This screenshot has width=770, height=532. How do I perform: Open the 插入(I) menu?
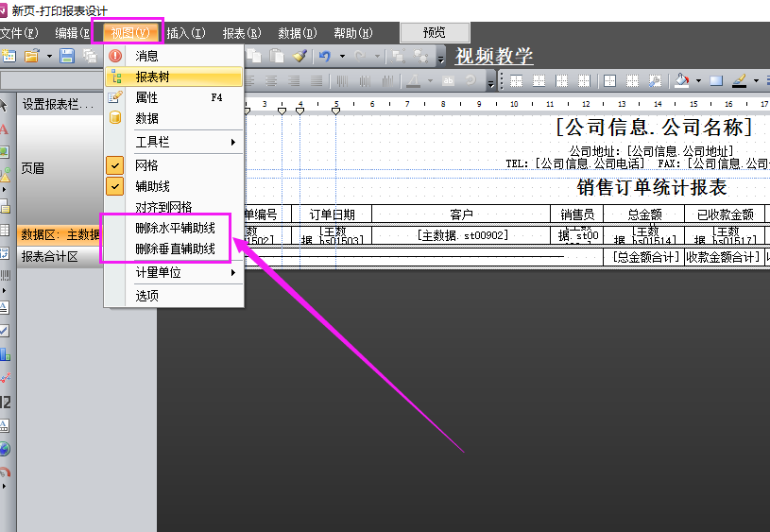186,33
